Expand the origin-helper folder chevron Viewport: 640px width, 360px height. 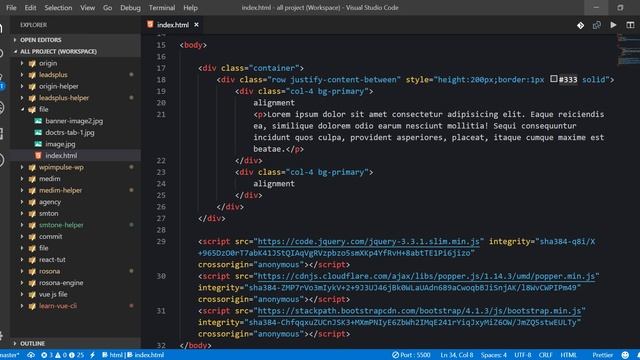[22, 87]
